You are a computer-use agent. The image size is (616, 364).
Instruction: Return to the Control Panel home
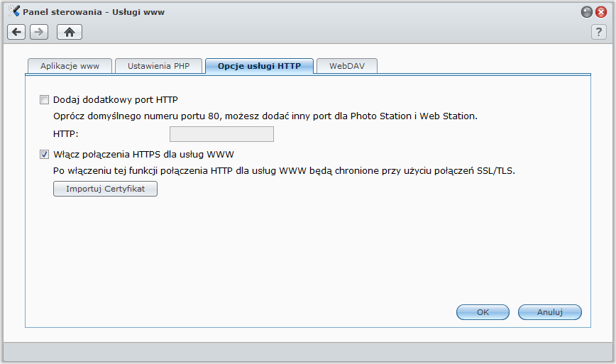point(70,32)
